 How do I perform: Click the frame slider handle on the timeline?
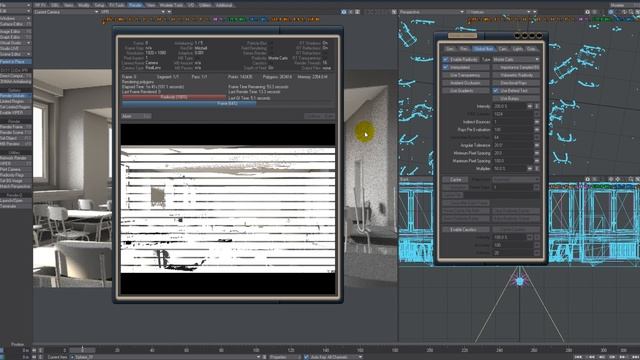[x=82, y=350]
